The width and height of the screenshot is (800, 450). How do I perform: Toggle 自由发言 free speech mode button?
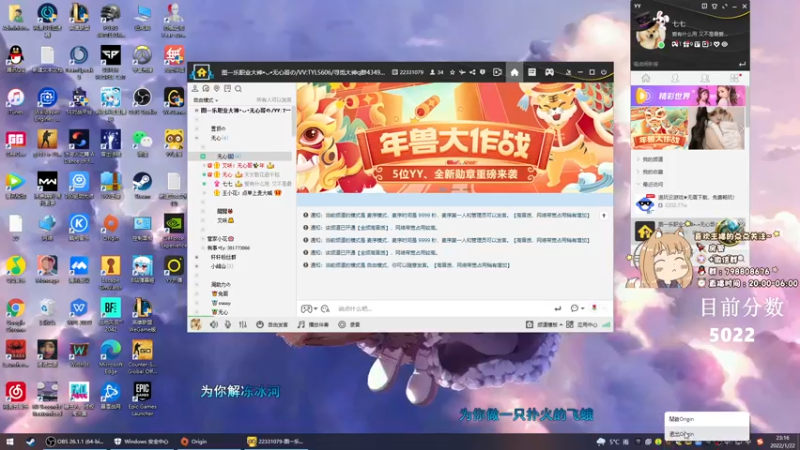272,324
